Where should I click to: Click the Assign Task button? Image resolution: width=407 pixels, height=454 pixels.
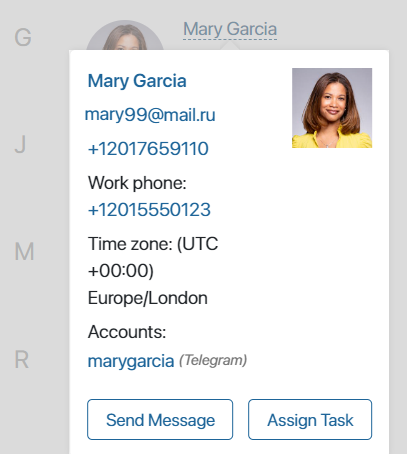point(310,419)
